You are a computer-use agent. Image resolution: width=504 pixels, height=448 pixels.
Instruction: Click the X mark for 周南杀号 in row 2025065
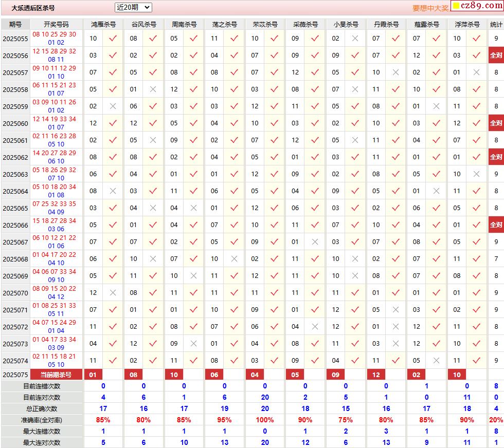coord(193,208)
